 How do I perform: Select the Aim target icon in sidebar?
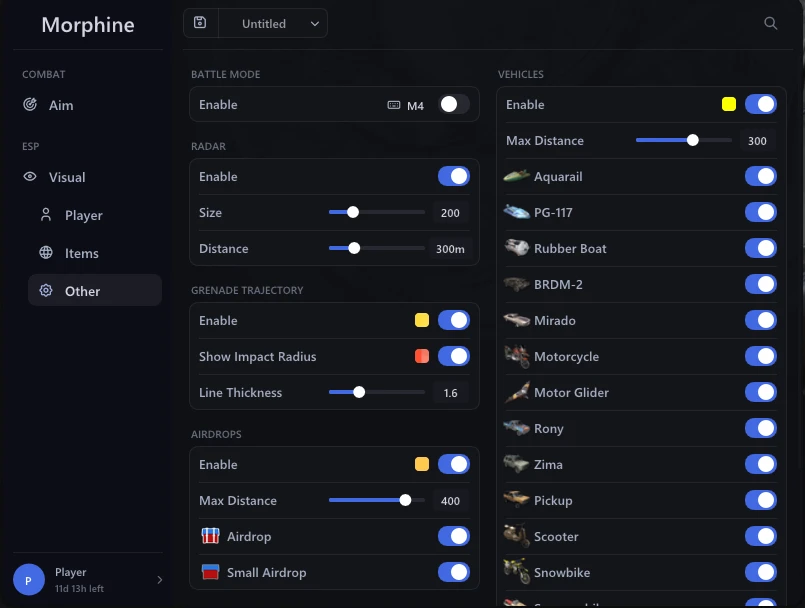click(30, 105)
